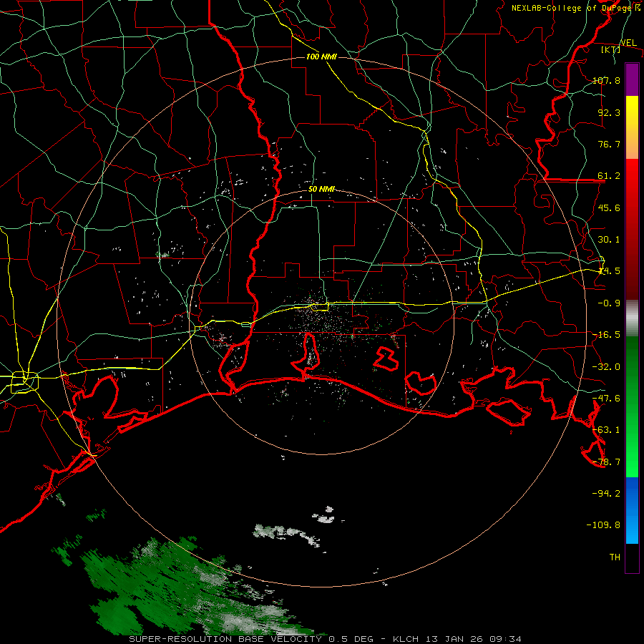The image size is (644, 644).
Task: Pick the blue segment of color bar
Action: (632, 510)
